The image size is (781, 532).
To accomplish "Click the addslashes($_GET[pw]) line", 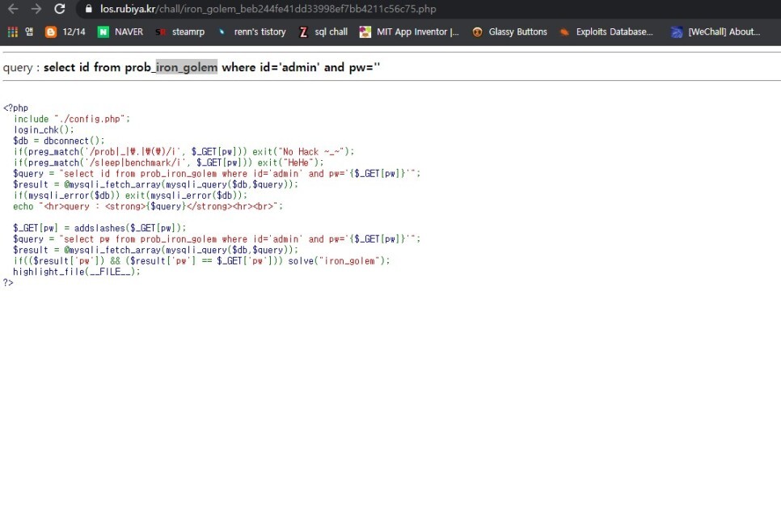I will [x=99, y=228].
